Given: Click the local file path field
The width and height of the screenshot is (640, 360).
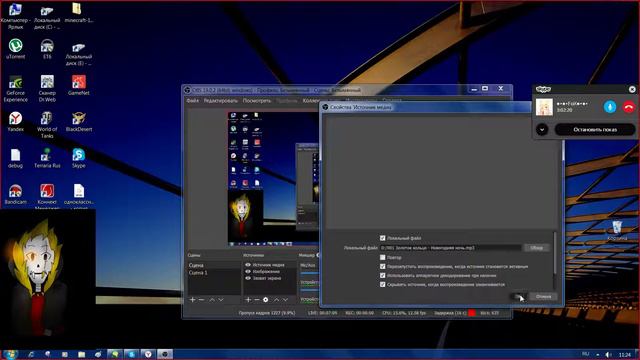Looking at the screenshot, I should [x=451, y=248].
